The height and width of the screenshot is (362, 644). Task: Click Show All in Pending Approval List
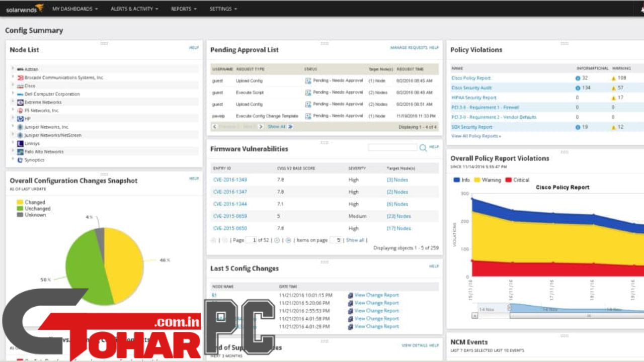[x=276, y=127]
